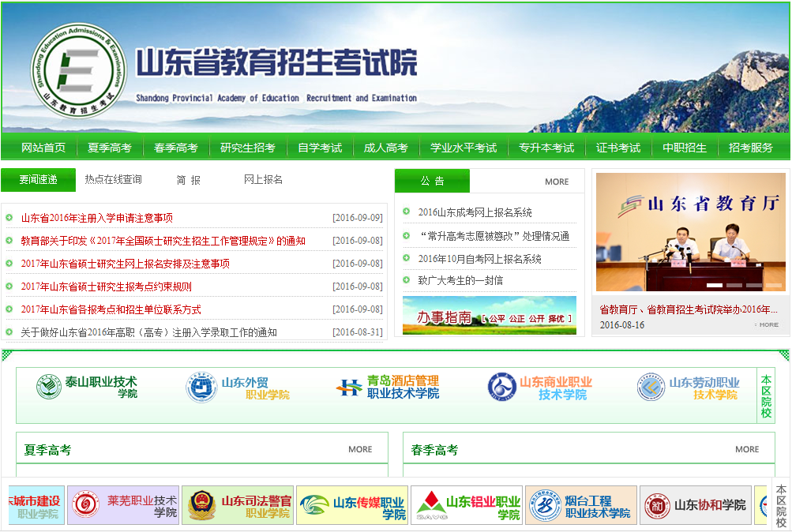Open announcement 2016年10月自考网上报名系统
This screenshot has width=792, height=532.
[480, 259]
